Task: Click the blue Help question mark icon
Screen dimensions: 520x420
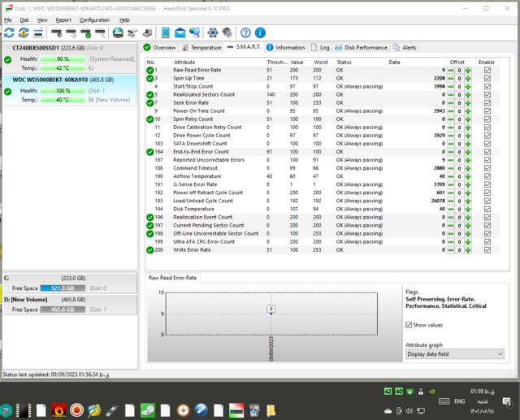Action: pyautogui.click(x=245, y=32)
